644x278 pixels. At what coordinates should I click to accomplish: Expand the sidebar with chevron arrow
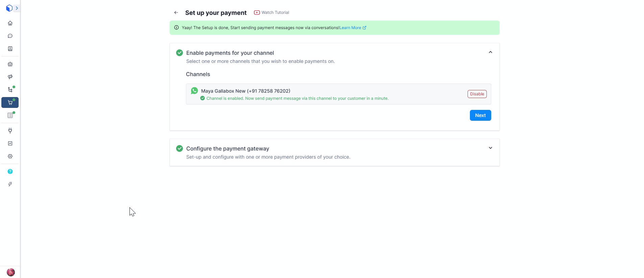[17, 8]
